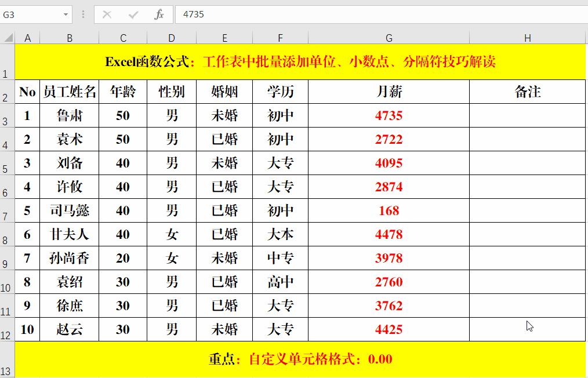Screen dimensions: 588x378
Task: Click the salary cell 3762
Action: pos(389,306)
